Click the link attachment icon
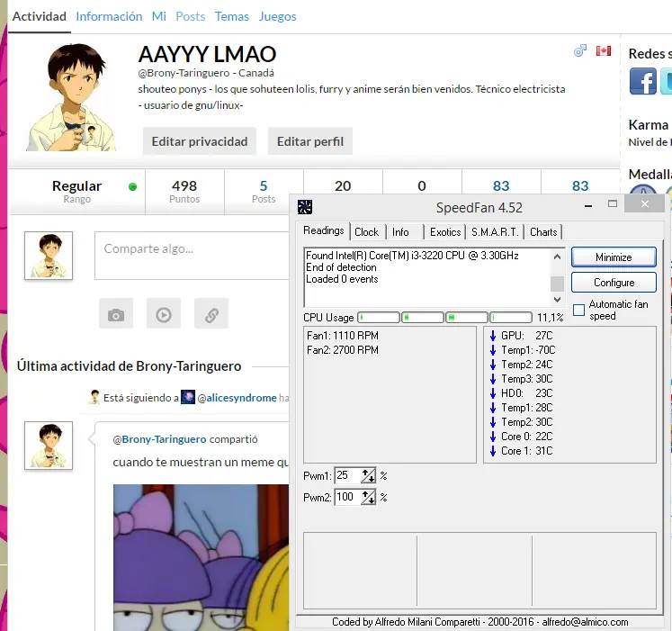Screen dimensions: 672x631 (x=211, y=314)
